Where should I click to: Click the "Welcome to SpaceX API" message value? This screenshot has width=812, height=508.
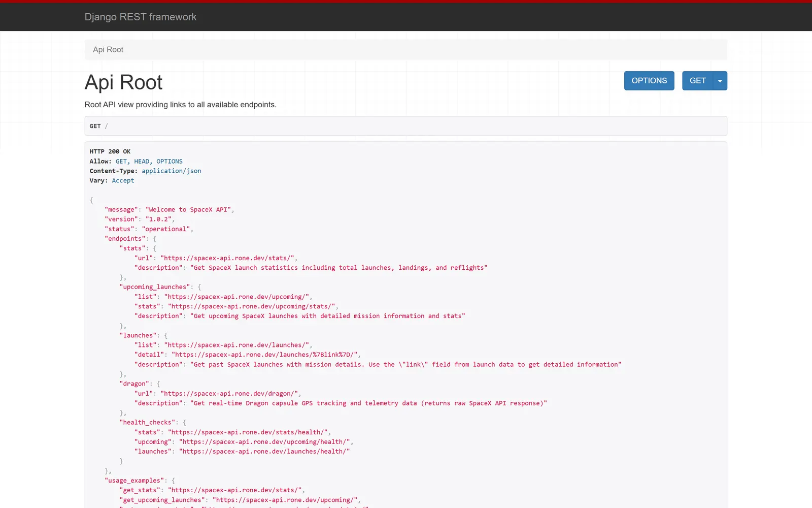click(188, 209)
